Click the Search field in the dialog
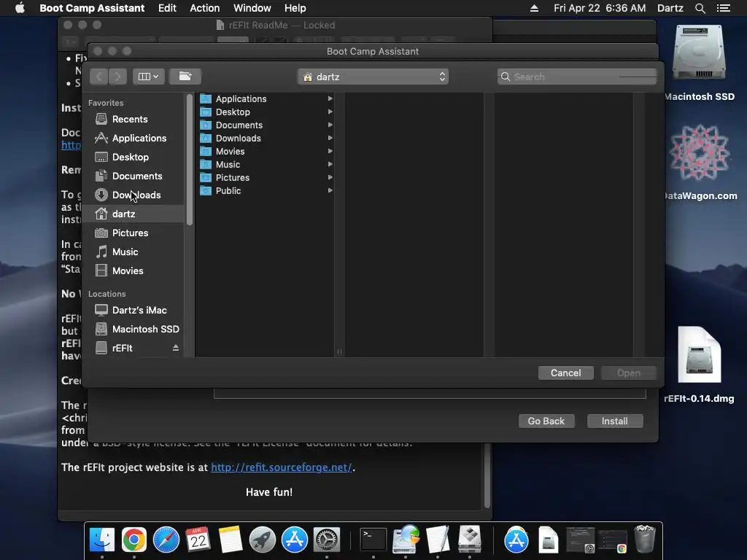 [x=577, y=77]
